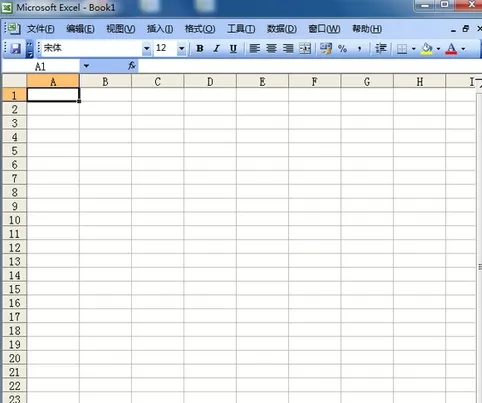Select column B header
Viewport: 482px width, 403px height.
click(105, 81)
